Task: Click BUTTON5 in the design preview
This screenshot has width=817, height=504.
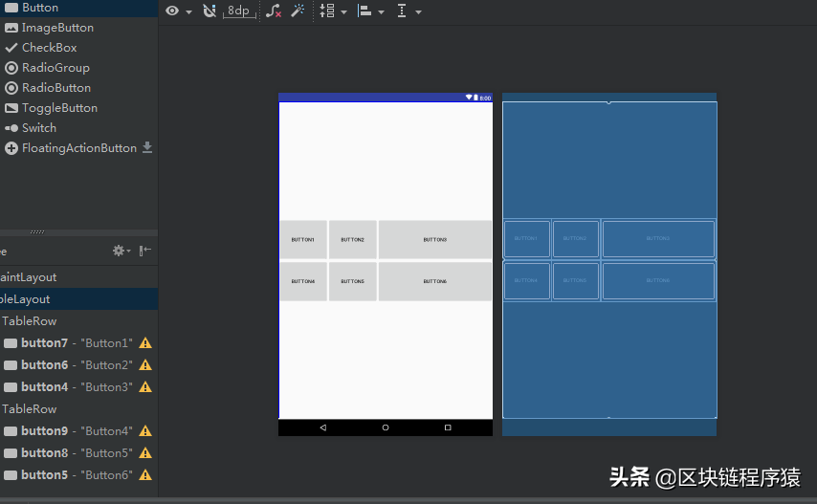Action: click(353, 281)
